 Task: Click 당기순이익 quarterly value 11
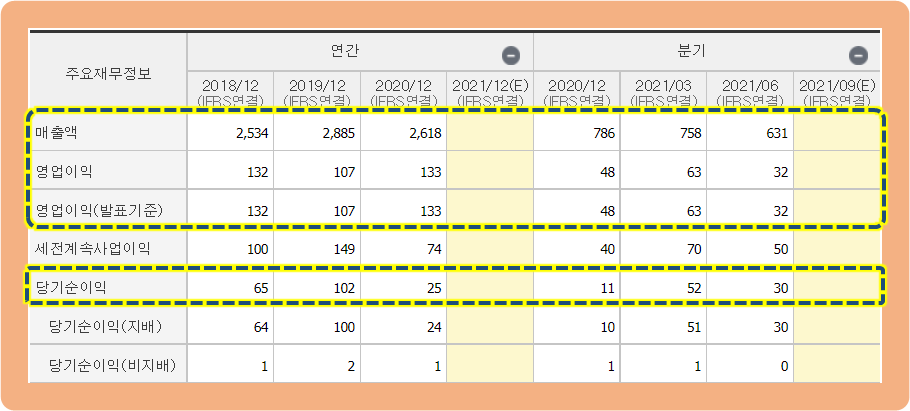click(608, 288)
